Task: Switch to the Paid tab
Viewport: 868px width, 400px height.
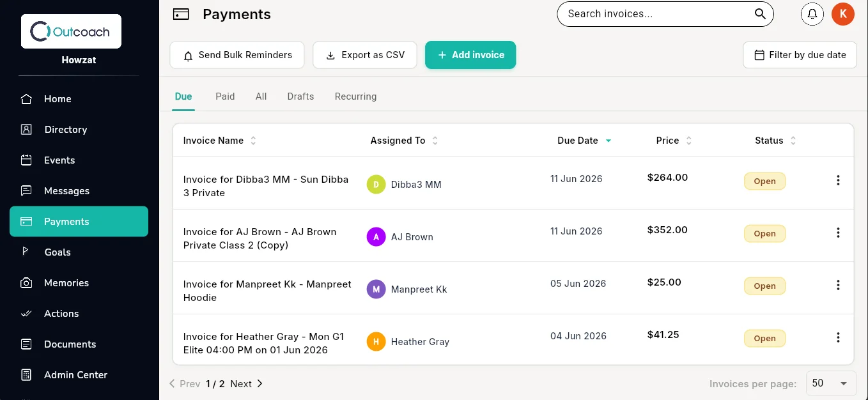Action: (x=225, y=96)
